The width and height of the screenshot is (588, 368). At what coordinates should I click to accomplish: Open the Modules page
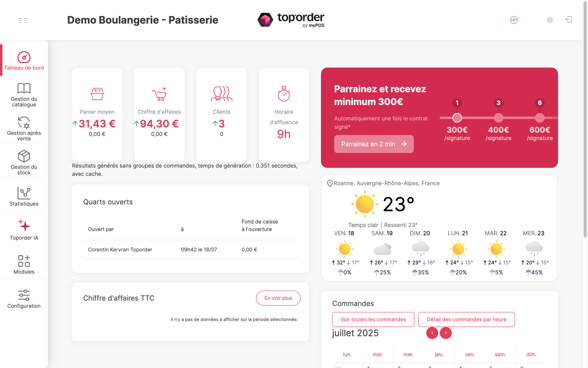tap(24, 264)
